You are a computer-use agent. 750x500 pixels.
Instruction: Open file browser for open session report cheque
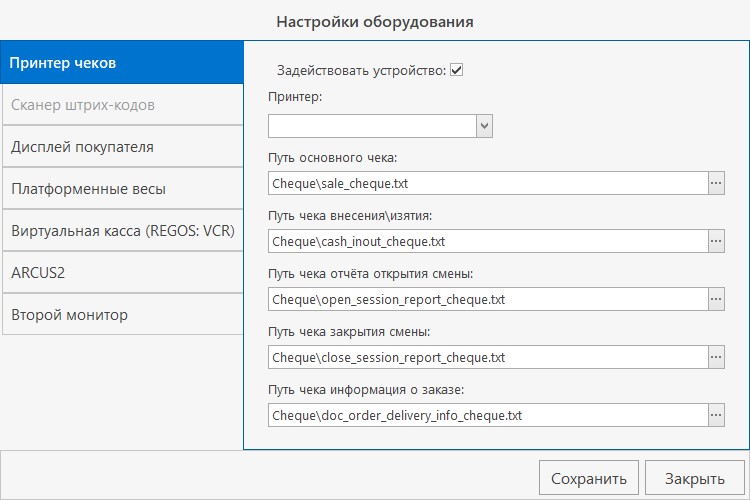716,299
